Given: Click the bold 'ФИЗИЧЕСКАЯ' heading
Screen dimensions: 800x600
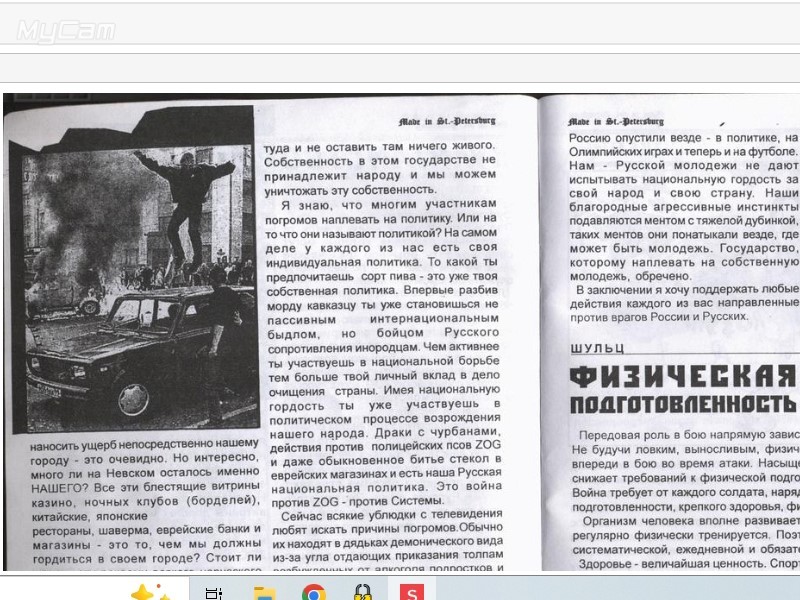Looking at the screenshot, I should pyautogui.click(x=682, y=378).
